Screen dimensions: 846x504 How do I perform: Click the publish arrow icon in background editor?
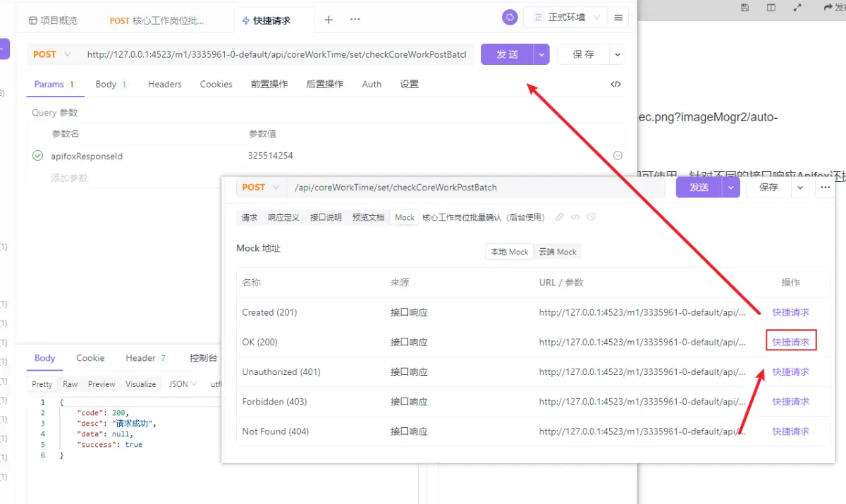point(828,7)
